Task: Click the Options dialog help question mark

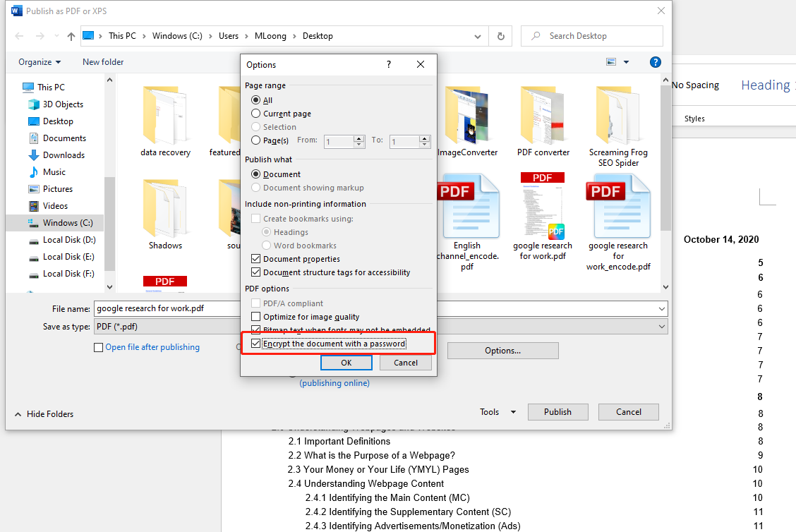Action: click(389, 64)
